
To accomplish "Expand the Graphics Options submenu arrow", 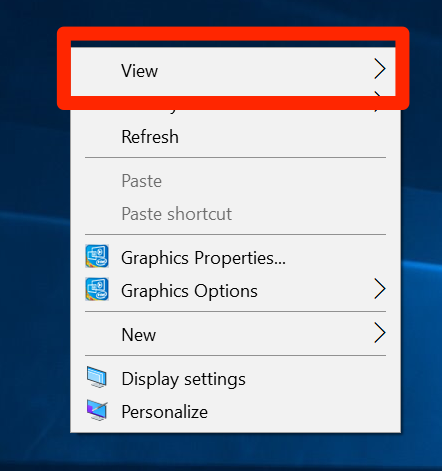I will tap(380, 289).
